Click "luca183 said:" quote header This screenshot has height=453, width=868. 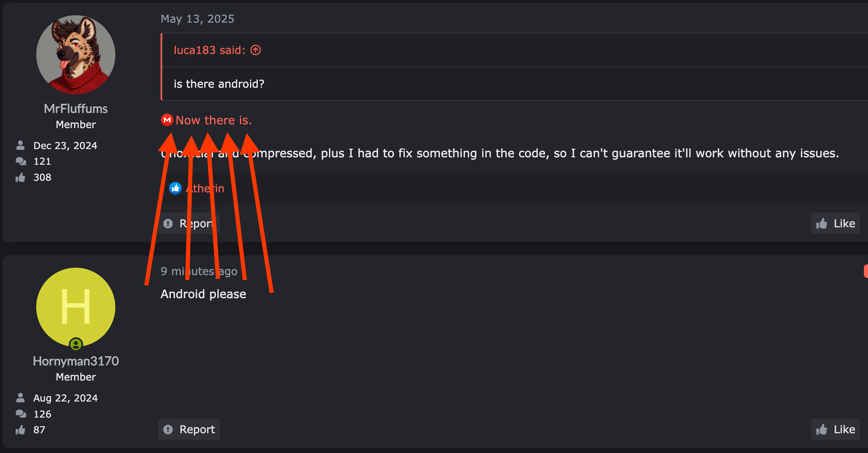click(x=210, y=50)
